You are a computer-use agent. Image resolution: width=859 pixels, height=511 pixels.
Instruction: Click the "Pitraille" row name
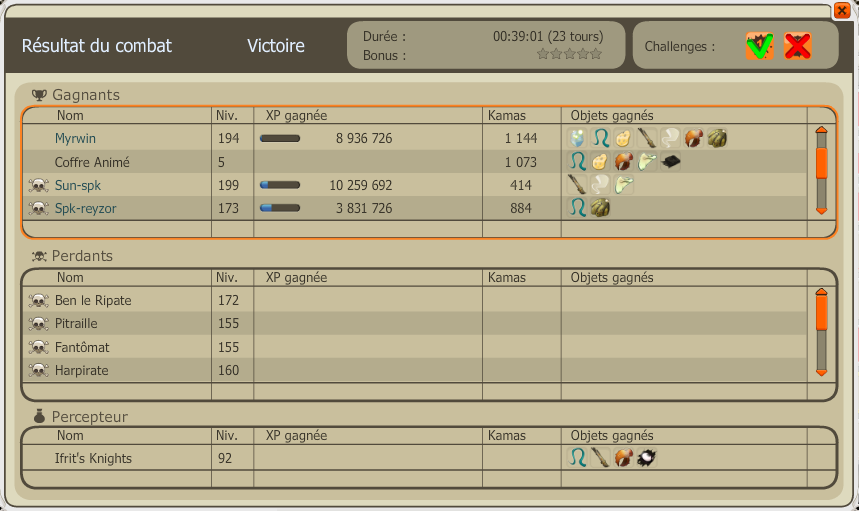tap(76, 324)
